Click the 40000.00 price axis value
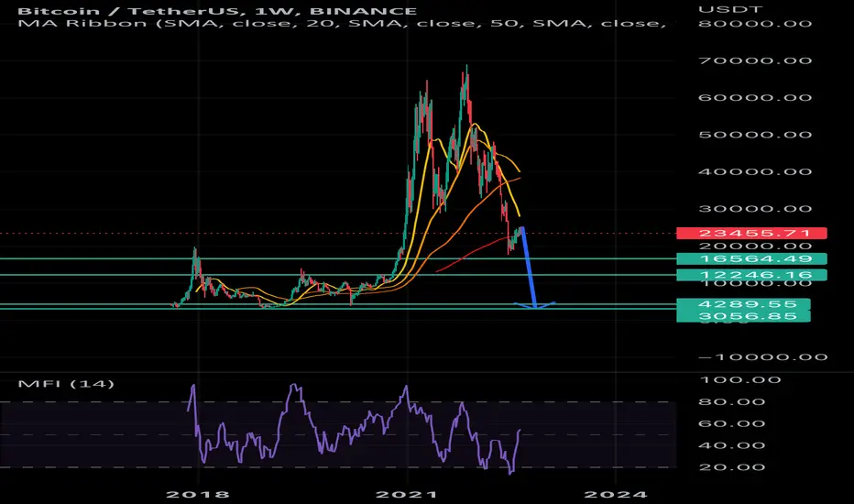The height and width of the screenshot is (504, 854). [755, 171]
